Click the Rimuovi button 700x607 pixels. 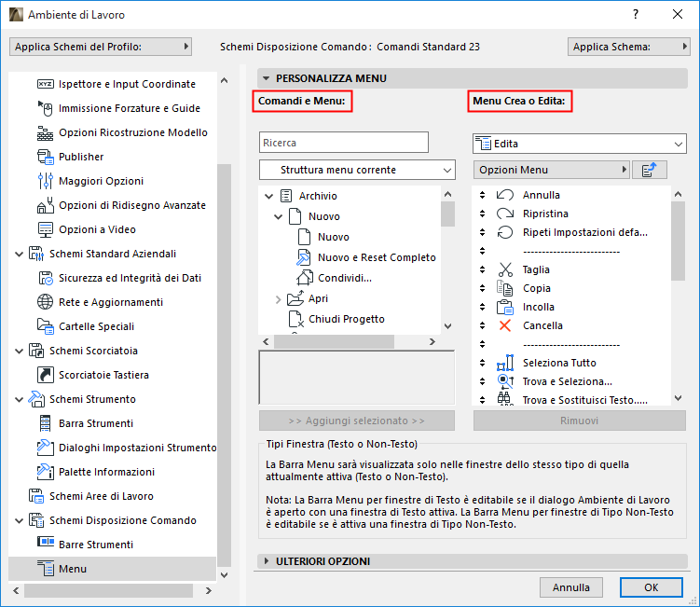tap(580, 421)
